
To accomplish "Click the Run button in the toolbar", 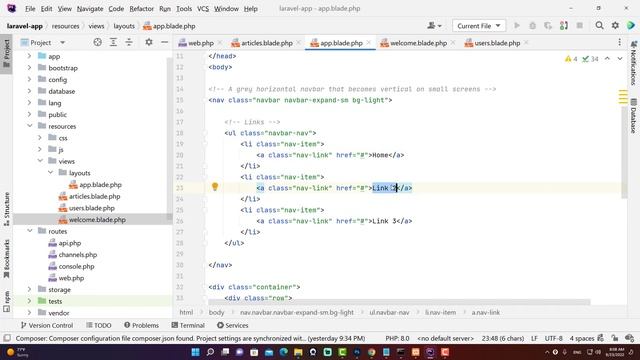I will [517, 26].
